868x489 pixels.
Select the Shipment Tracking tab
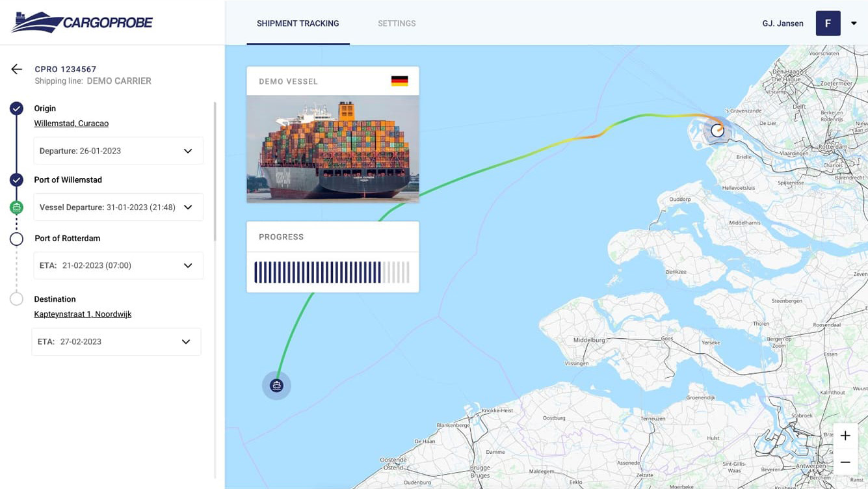[x=297, y=23]
